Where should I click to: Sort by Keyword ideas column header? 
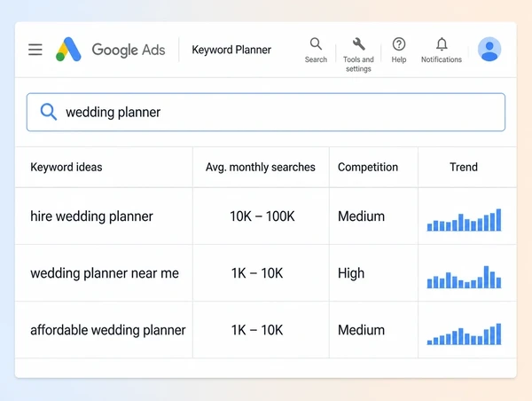tap(66, 167)
